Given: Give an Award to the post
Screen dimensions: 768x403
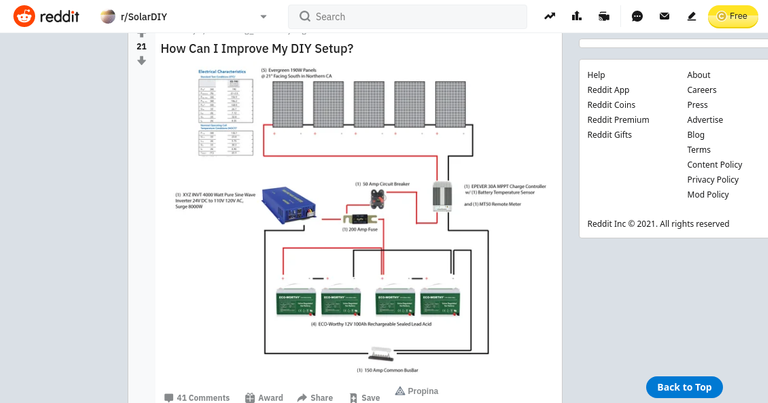Looking at the screenshot, I should pos(264,398).
